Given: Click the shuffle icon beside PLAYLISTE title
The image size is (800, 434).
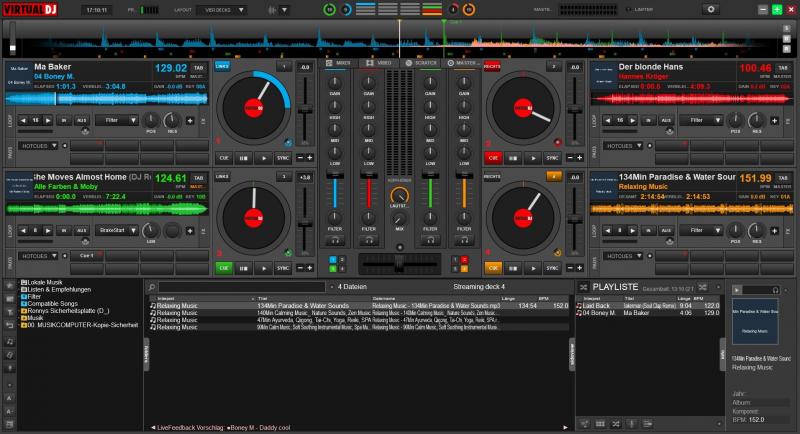Looking at the screenshot, I should click(x=584, y=287).
